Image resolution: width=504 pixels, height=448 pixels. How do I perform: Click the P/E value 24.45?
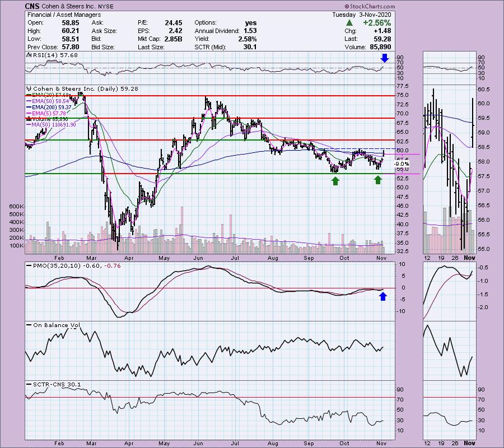pyautogui.click(x=174, y=23)
